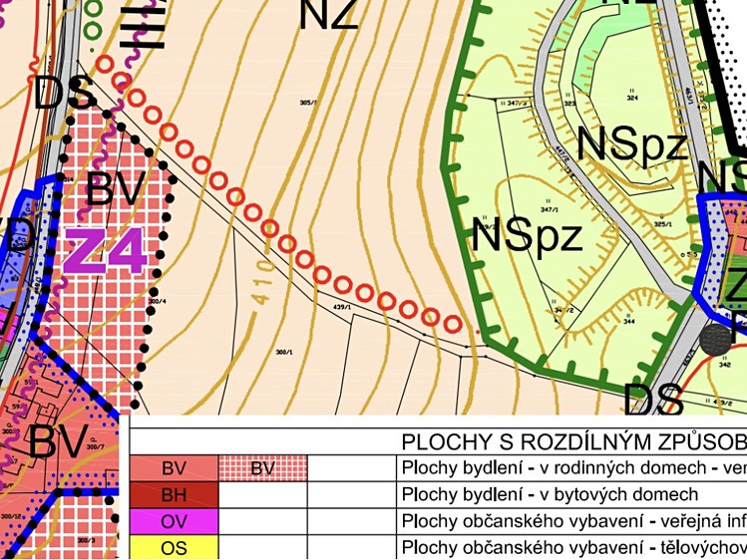Click the NSpz label next to parcel 347/1
Viewport: 747px width, 560px height.
[x=527, y=234]
